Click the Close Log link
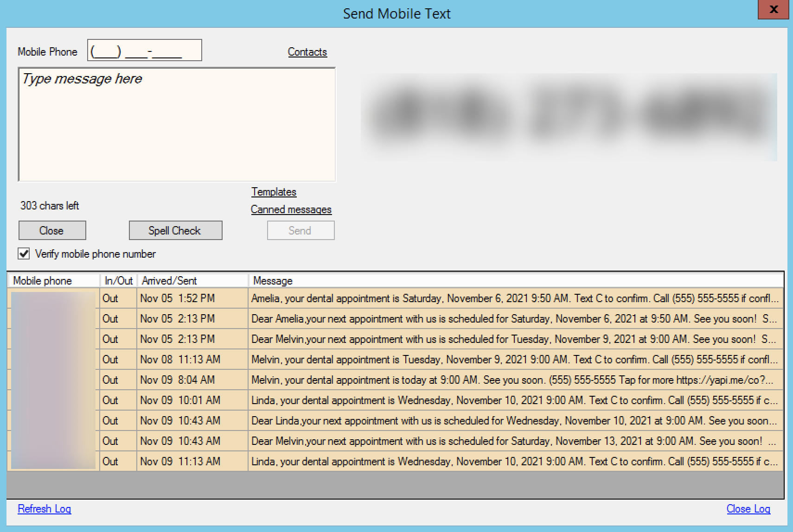 (x=748, y=509)
